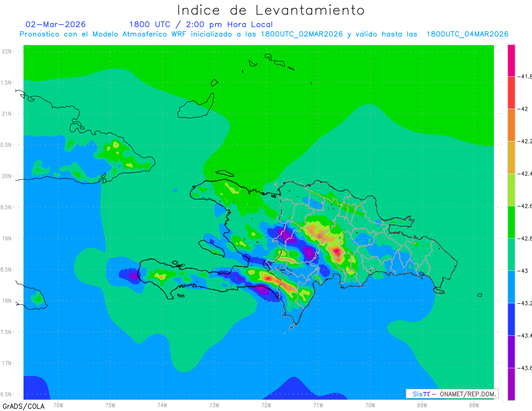This screenshot has height=411, width=532.
Task: Click the 22N latitude label
Action: (7, 51)
